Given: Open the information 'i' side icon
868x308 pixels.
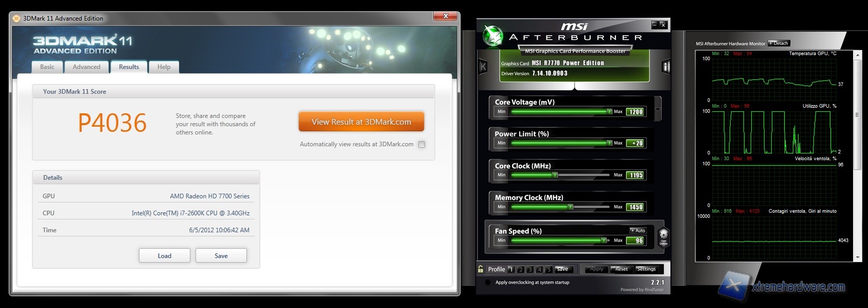Looking at the screenshot, I should click(x=665, y=66).
